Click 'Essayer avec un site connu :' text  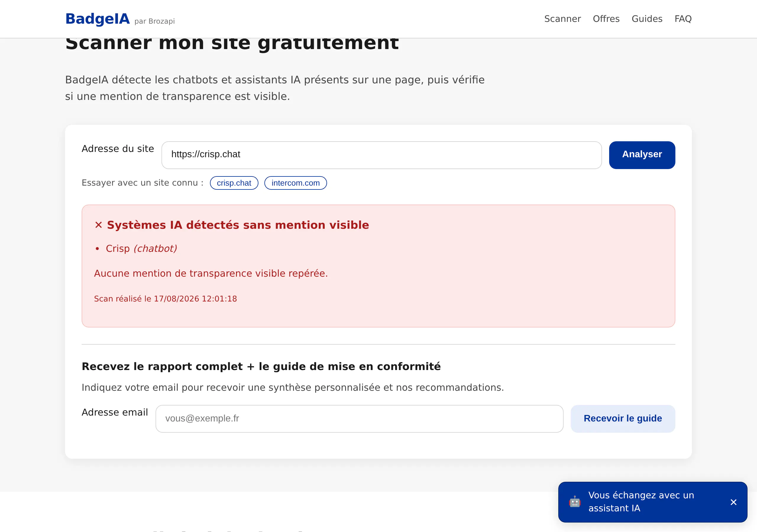pyautogui.click(x=143, y=183)
